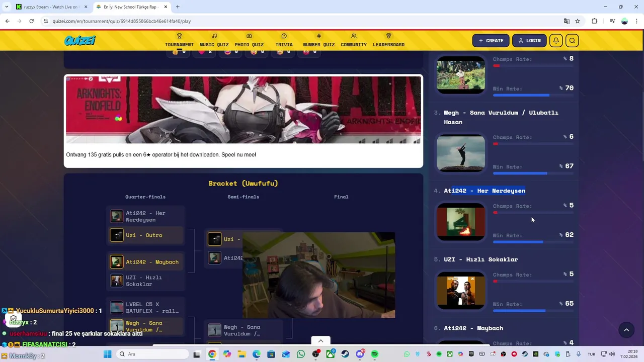Click Win Rate bar of Ati242 Her Nerdeysen
The image size is (644, 362).
533,242
